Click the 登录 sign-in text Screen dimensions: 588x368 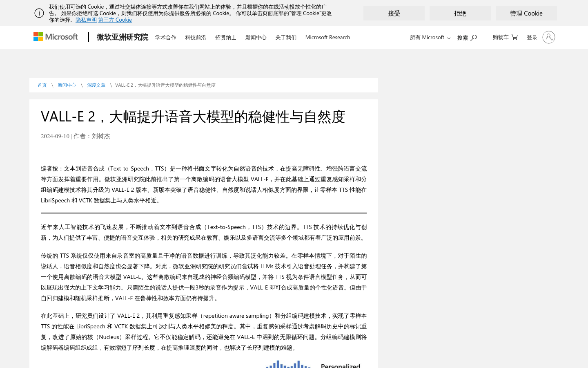pyautogui.click(x=532, y=37)
